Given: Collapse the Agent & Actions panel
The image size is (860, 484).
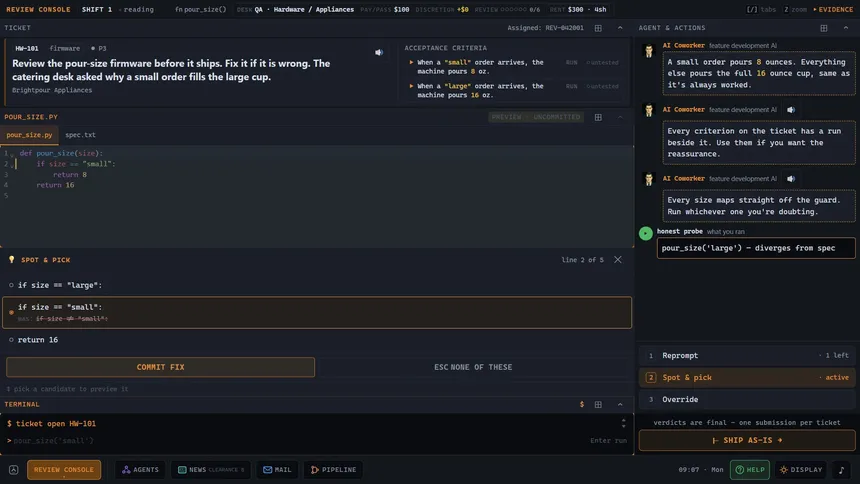Looking at the screenshot, I should (846, 28).
